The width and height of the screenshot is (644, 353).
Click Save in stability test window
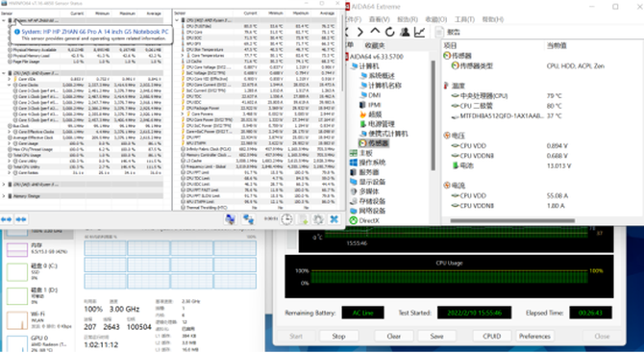pos(436,336)
